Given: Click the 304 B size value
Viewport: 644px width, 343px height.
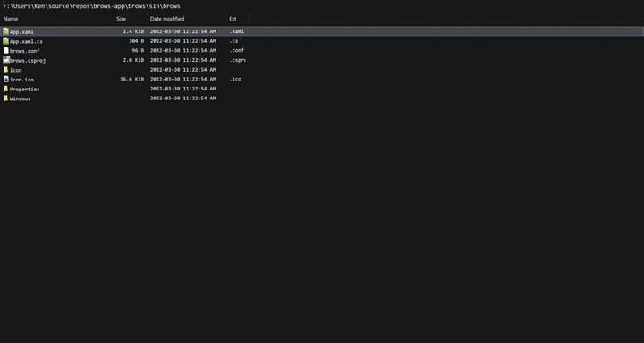Looking at the screenshot, I should [136, 41].
